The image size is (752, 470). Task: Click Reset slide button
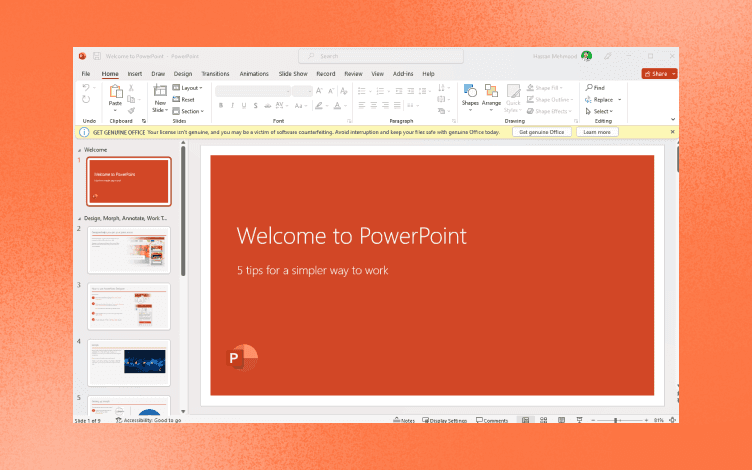[183, 99]
